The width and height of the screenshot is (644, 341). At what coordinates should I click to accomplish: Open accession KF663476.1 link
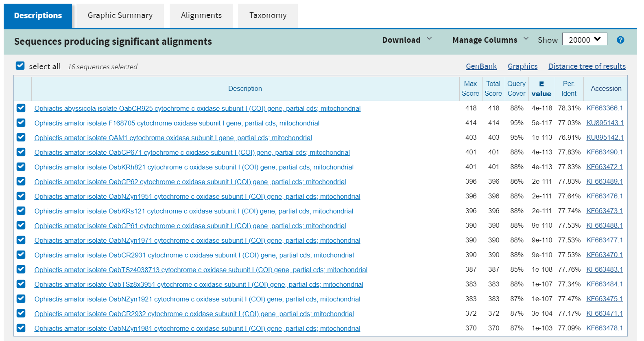pos(605,196)
